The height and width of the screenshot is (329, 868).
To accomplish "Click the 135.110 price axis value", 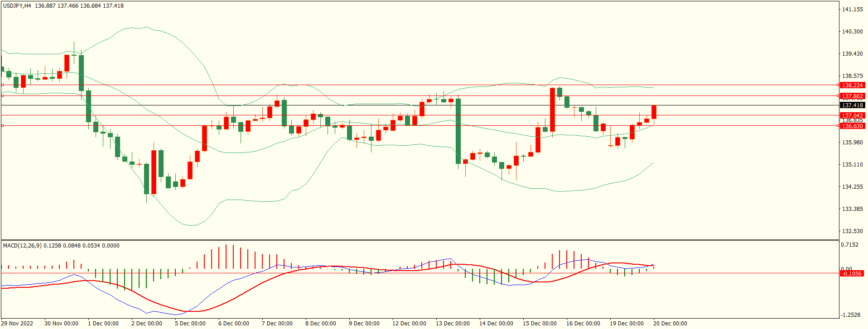I will (x=852, y=165).
